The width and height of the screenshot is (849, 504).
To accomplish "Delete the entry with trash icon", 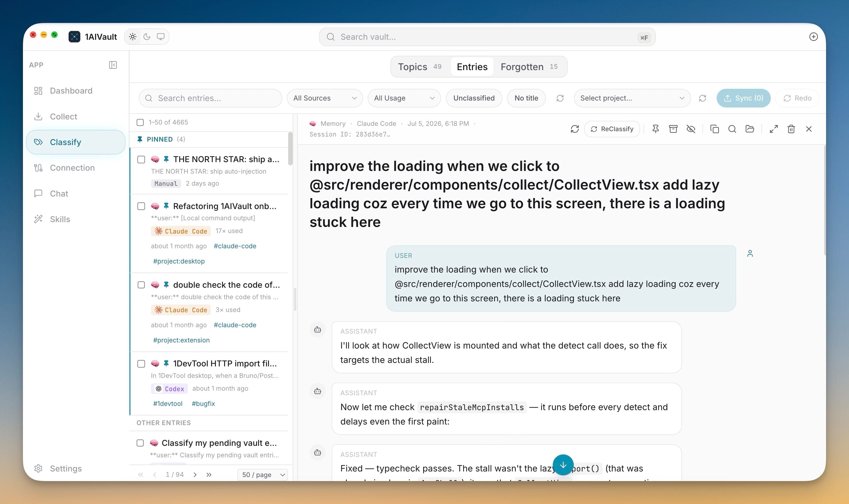I will [x=791, y=129].
